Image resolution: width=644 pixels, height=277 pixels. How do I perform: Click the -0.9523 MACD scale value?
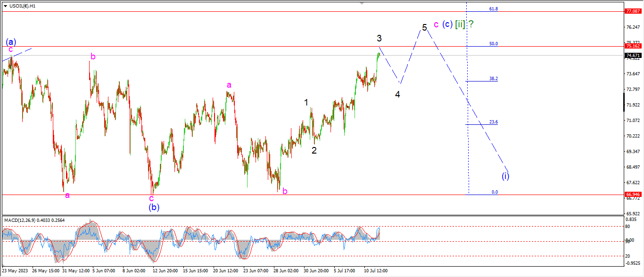click(x=633, y=263)
